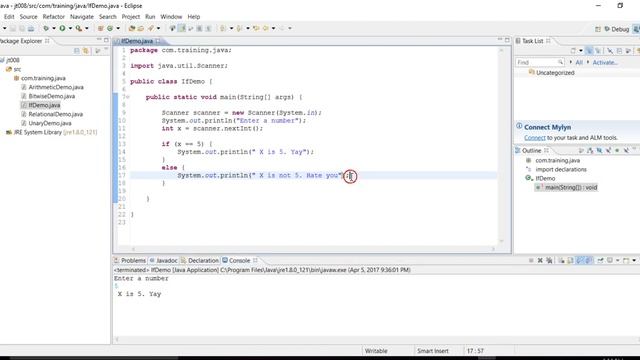Click Last Edit Location toolbar icon

tap(256, 28)
